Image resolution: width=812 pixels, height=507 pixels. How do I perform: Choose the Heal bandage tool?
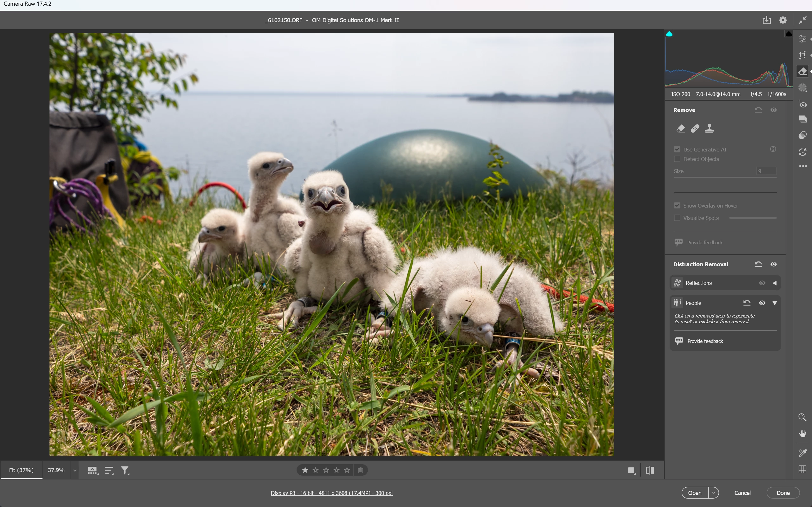695,128
